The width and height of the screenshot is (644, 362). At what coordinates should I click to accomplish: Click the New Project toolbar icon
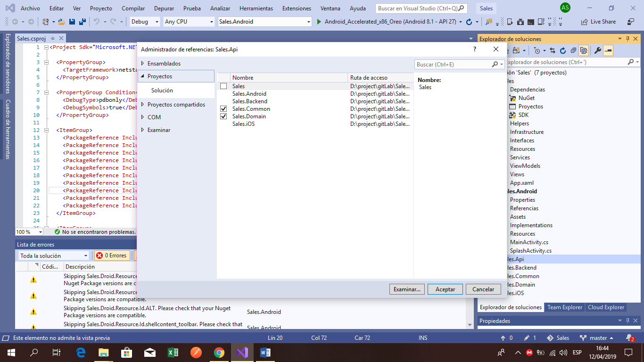click(45, 22)
